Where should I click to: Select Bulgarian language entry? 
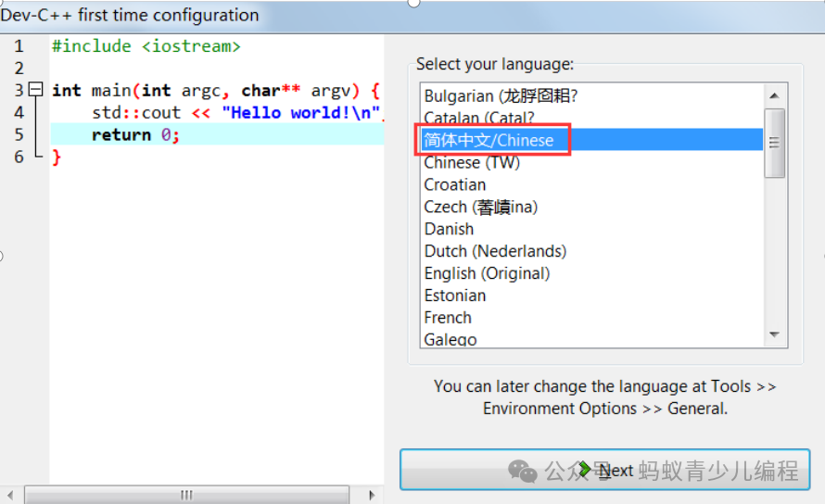point(592,95)
